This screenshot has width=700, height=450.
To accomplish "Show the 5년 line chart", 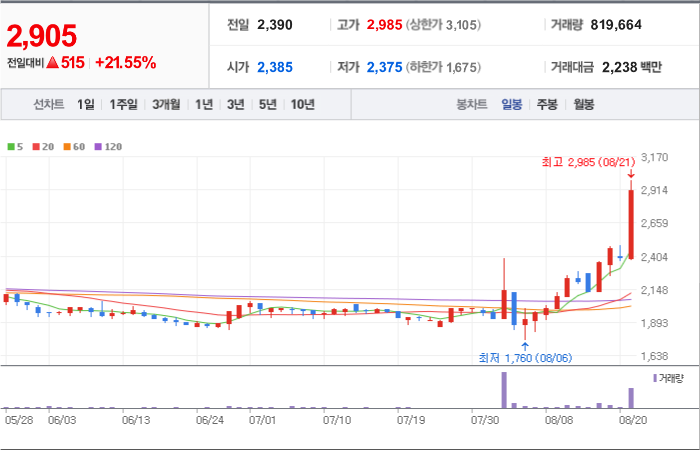I will click(x=268, y=104).
